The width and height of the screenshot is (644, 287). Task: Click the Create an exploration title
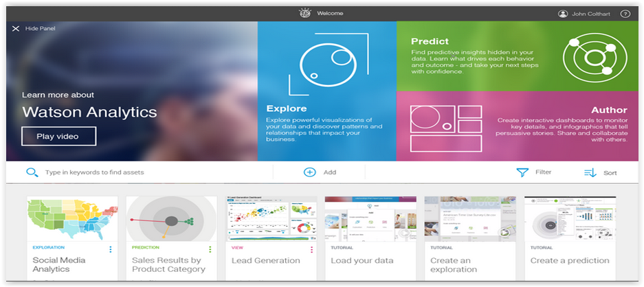click(454, 265)
